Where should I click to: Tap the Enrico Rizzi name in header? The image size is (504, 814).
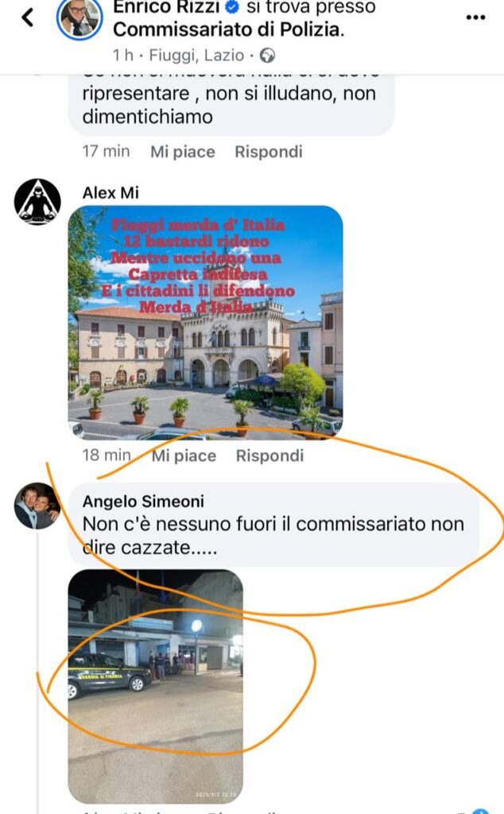(166, 6)
